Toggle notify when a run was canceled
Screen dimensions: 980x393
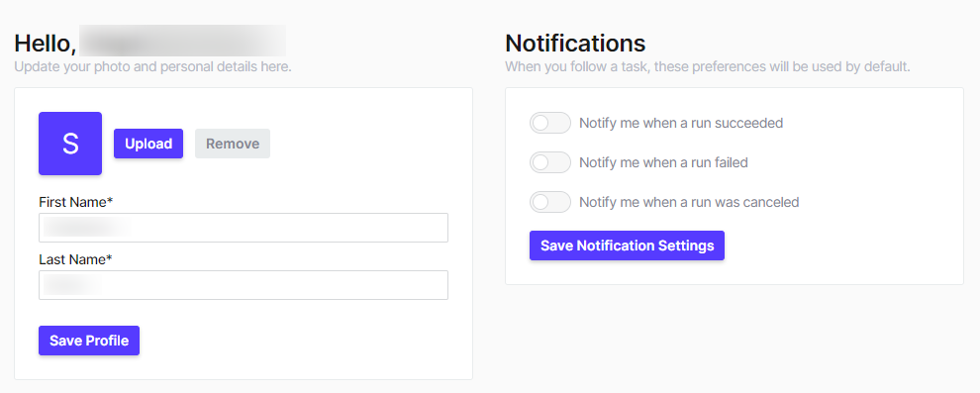(x=550, y=202)
